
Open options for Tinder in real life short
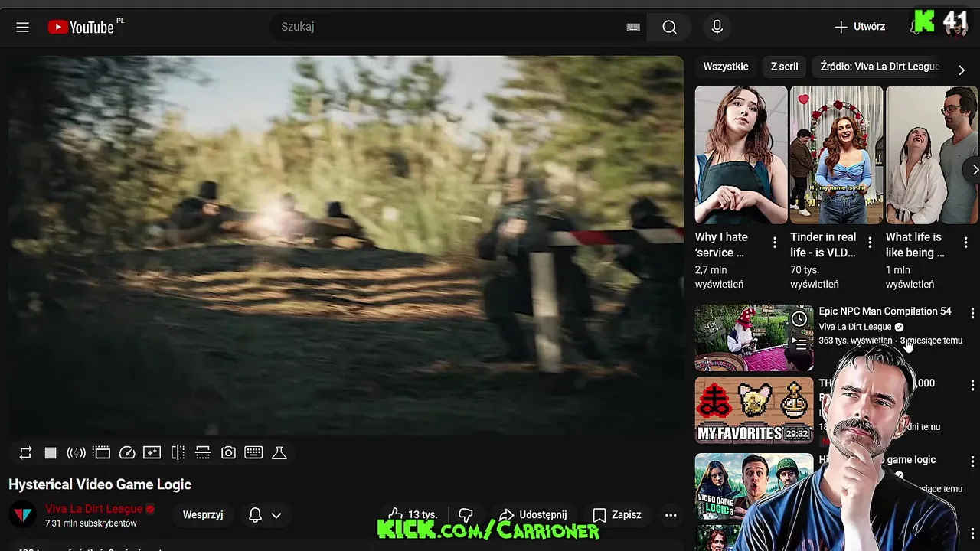pos(870,243)
